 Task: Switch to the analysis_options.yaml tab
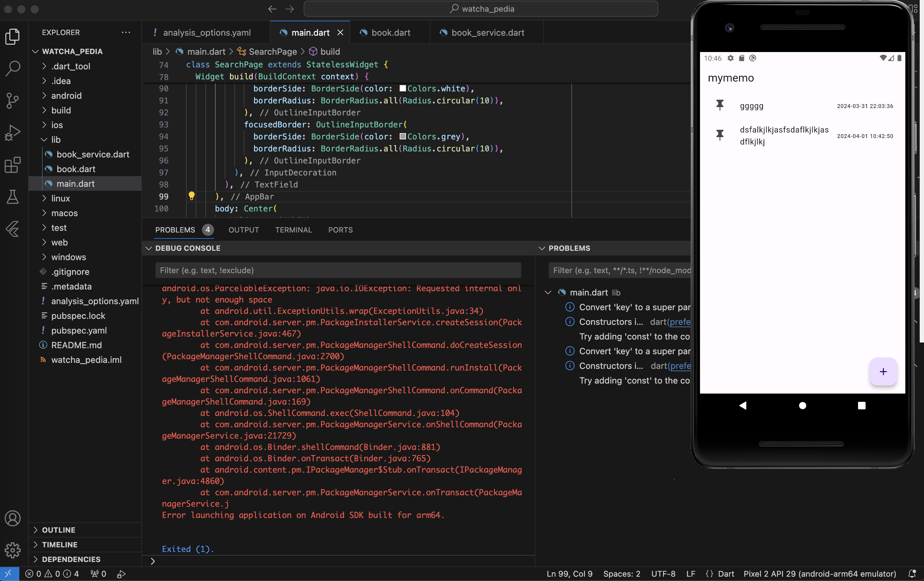206,33
